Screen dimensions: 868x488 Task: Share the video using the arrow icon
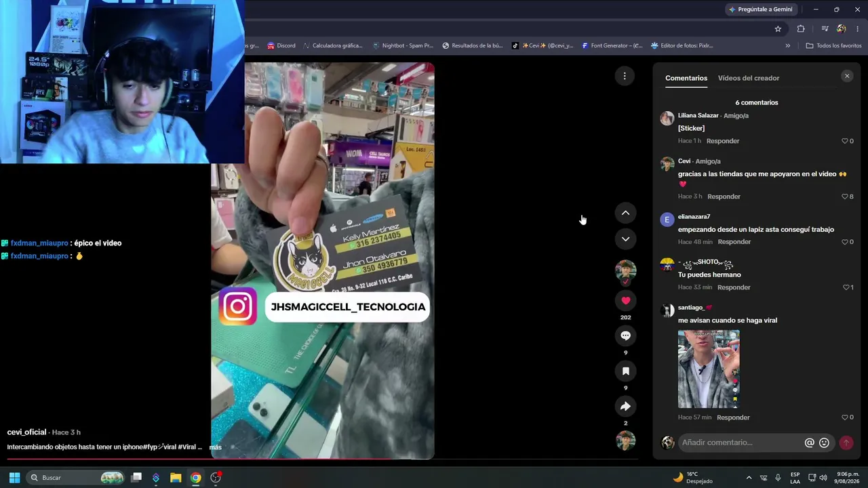click(x=625, y=406)
